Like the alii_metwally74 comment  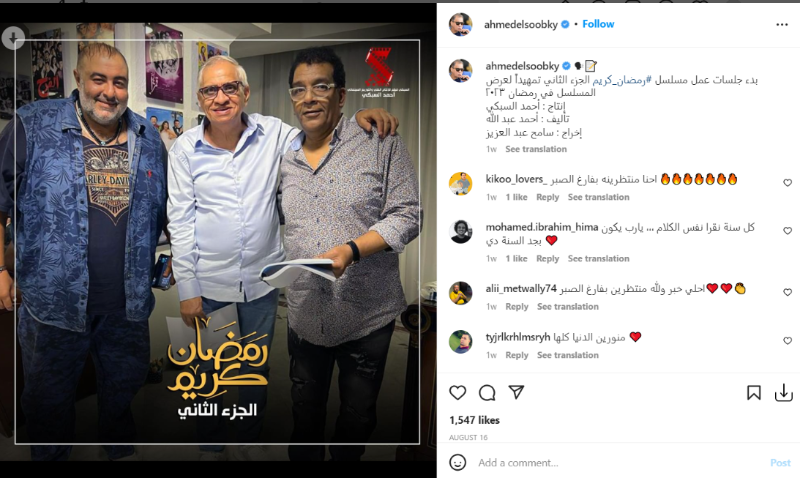coord(787,292)
